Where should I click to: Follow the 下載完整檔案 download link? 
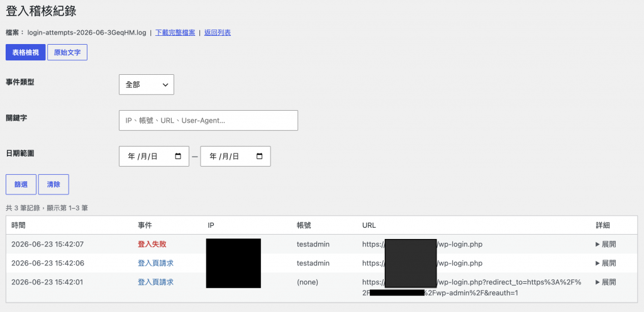(175, 33)
